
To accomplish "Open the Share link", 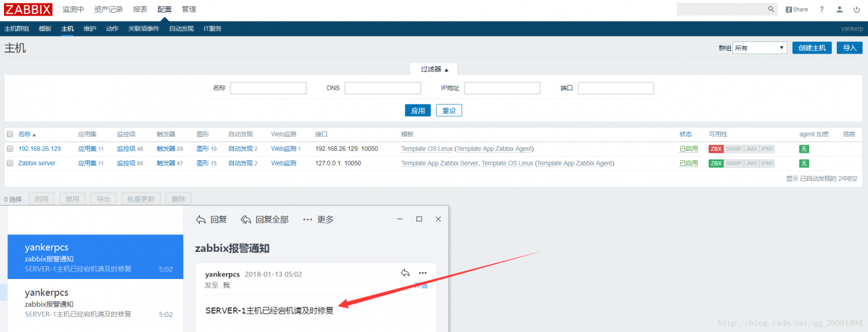I will (797, 10).
